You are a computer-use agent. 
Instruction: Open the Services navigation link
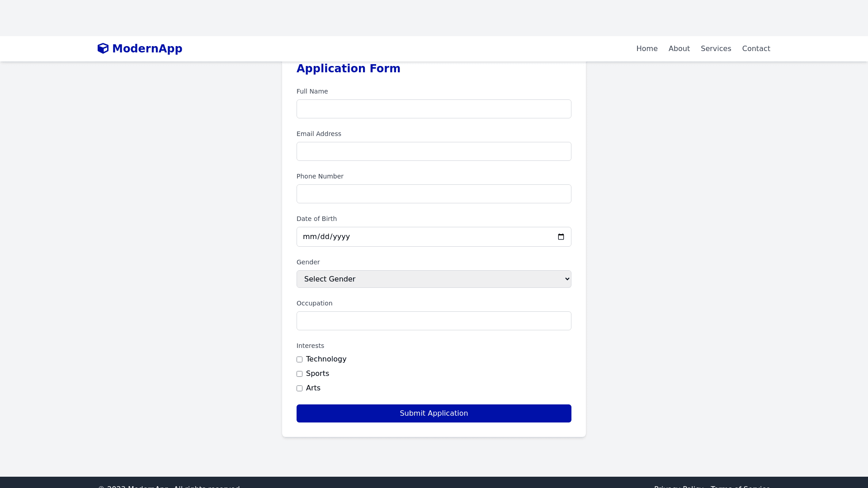click(x=716, y=49)
